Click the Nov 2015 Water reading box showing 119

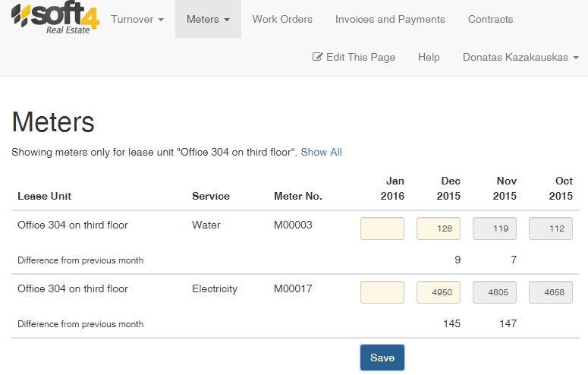[495, 228]
